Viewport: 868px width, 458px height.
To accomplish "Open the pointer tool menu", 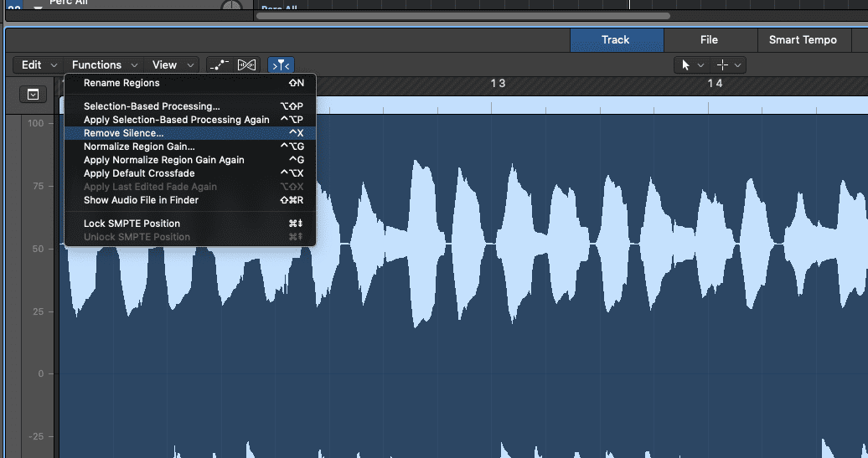I will (x=692, y=64).
